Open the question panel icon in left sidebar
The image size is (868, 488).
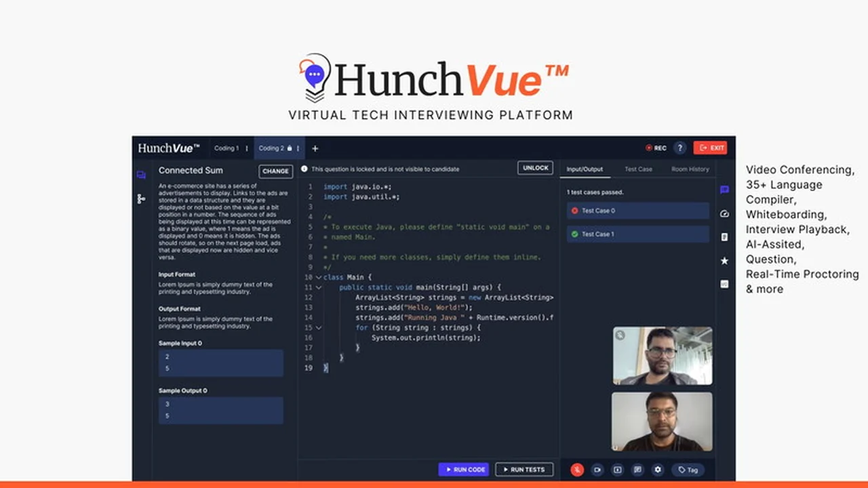(141, 175)
